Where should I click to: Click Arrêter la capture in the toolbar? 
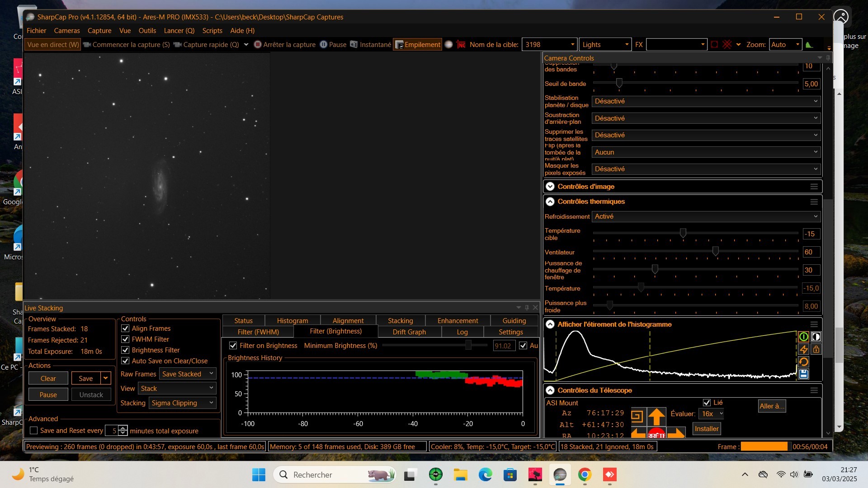coord(285,44)
